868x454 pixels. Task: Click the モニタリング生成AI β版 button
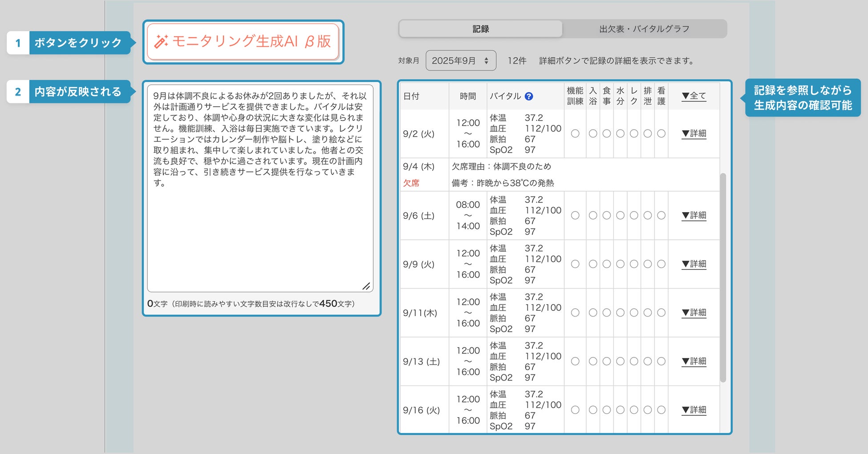pyautogui.click(x=243, y=41)
